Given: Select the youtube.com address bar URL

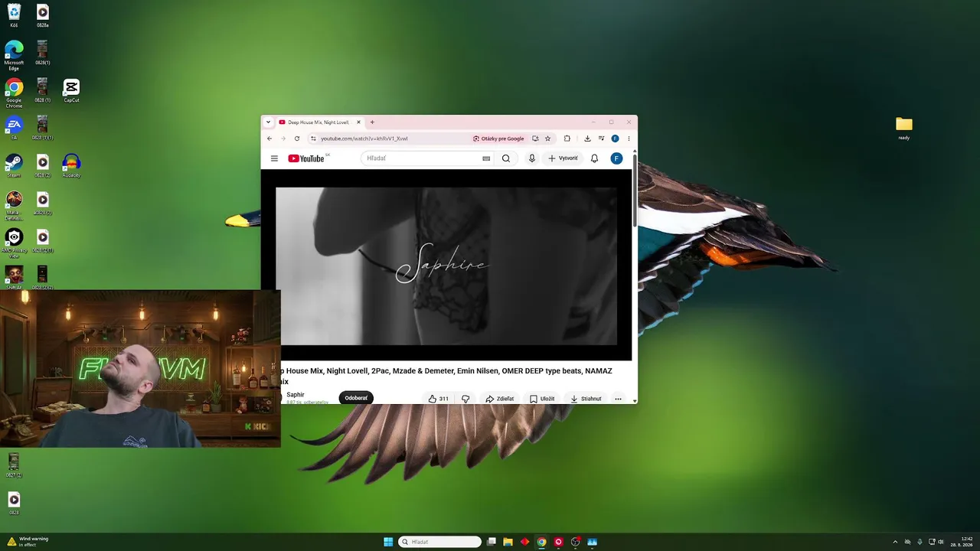Looking at the screenshot, I should point(364,139).
